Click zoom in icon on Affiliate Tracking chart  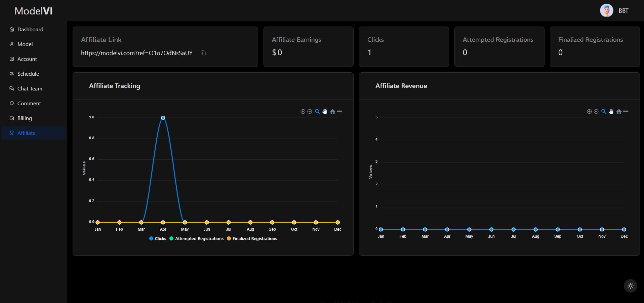[303, 112]
